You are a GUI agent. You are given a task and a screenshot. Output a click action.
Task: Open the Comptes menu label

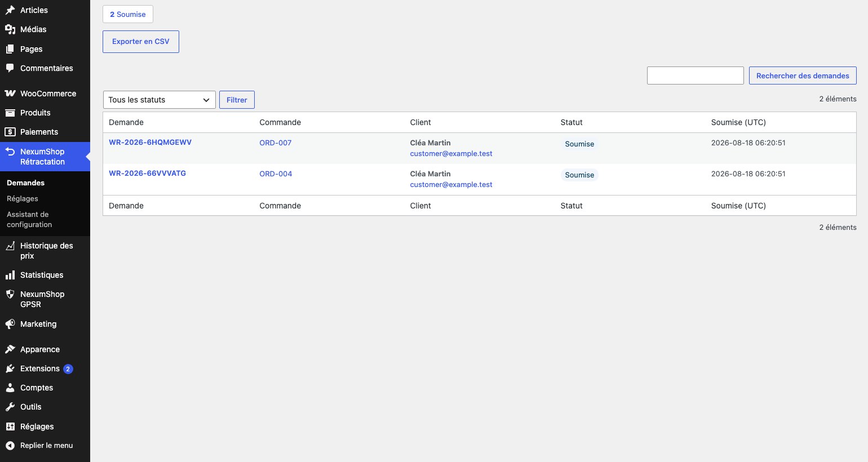pyautogui.click(x=37, y=388)
